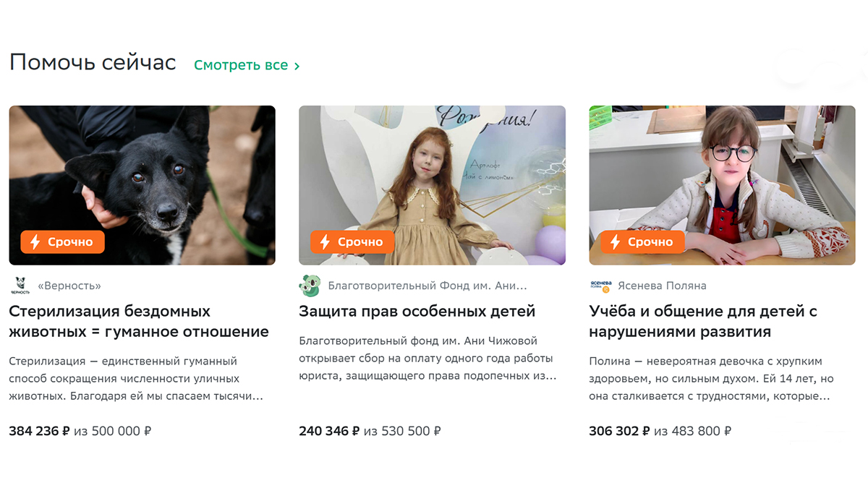
Task: Open the Смотреть все link
Action: [247, 65]
